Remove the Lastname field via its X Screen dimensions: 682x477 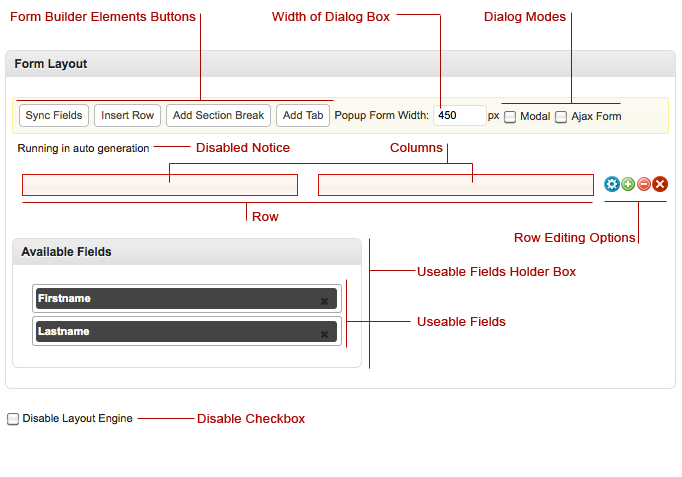click(x=324, y=334)
